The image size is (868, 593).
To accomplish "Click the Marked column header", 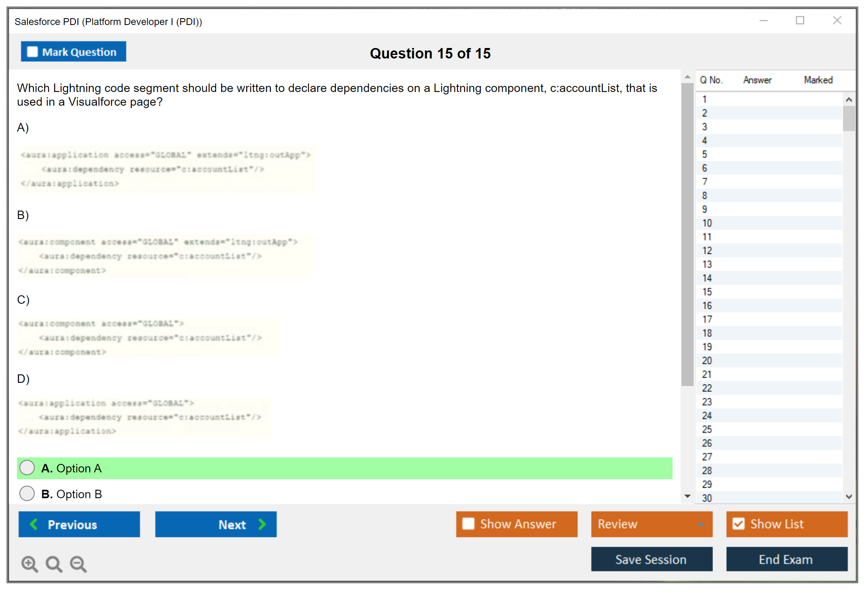I will (818, 80).
